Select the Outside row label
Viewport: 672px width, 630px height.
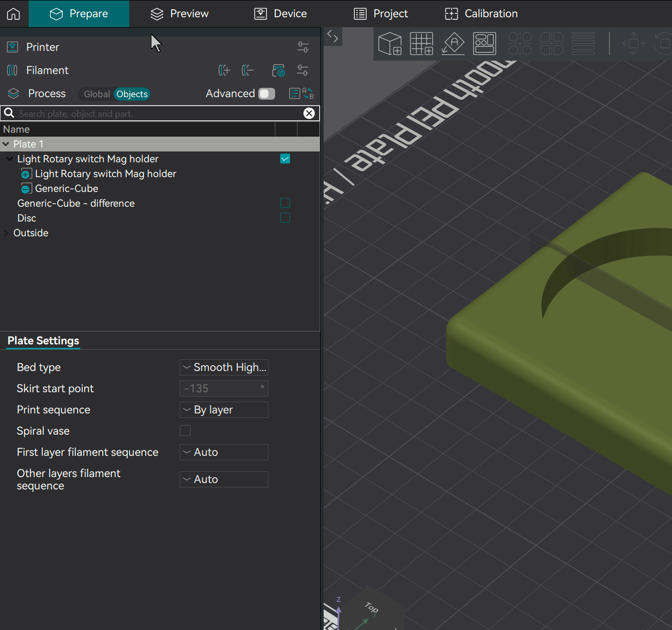(31, 233)
